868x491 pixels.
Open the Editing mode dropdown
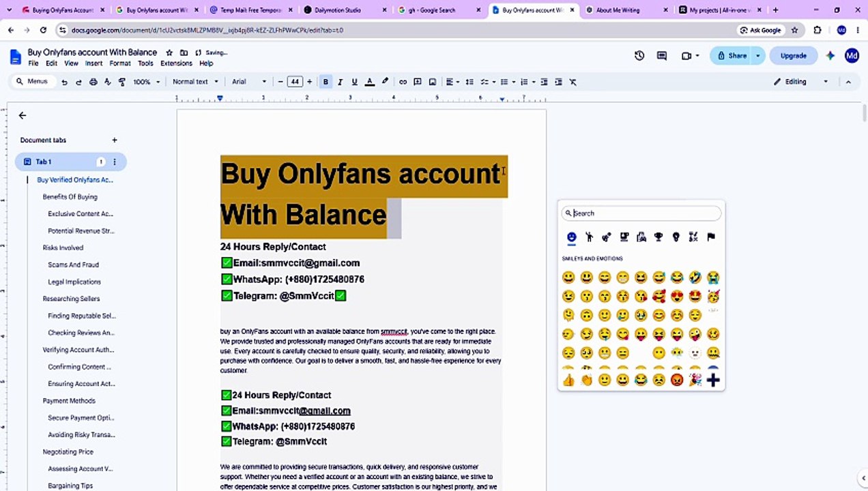pyautogui.click(x=800, y=82)
